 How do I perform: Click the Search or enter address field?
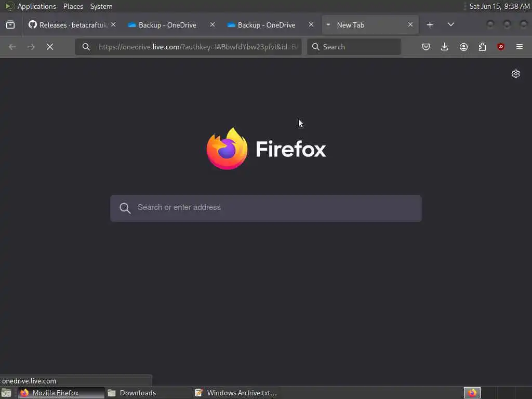click(x=266, y=208)
